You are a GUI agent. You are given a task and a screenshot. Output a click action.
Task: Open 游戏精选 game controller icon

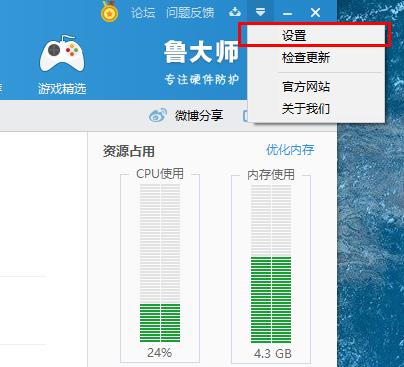[62, 53]
